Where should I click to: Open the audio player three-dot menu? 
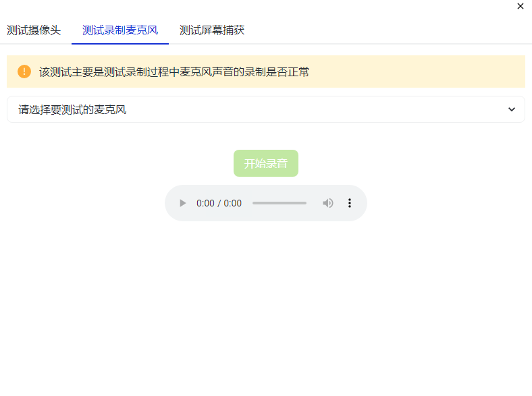[350, 203]
